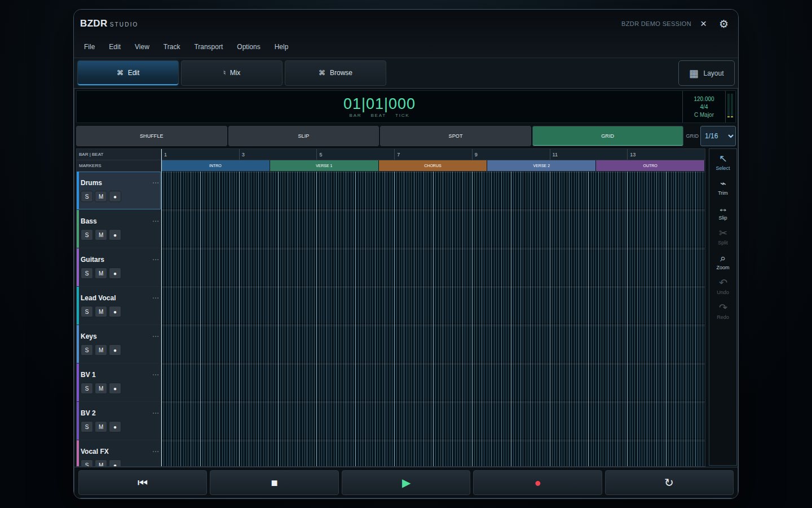Jump to the INTRO marker
Viewport: 812px width, 508px height.
point(215,166)
